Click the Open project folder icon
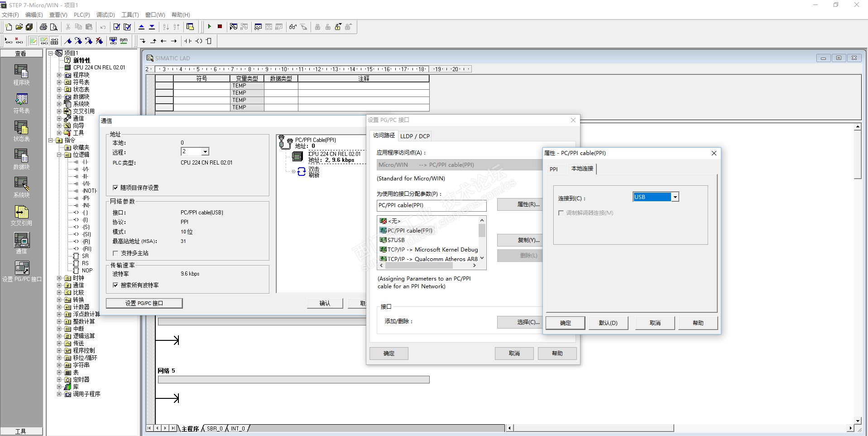The image size is (868, 436). pos(19,27)
